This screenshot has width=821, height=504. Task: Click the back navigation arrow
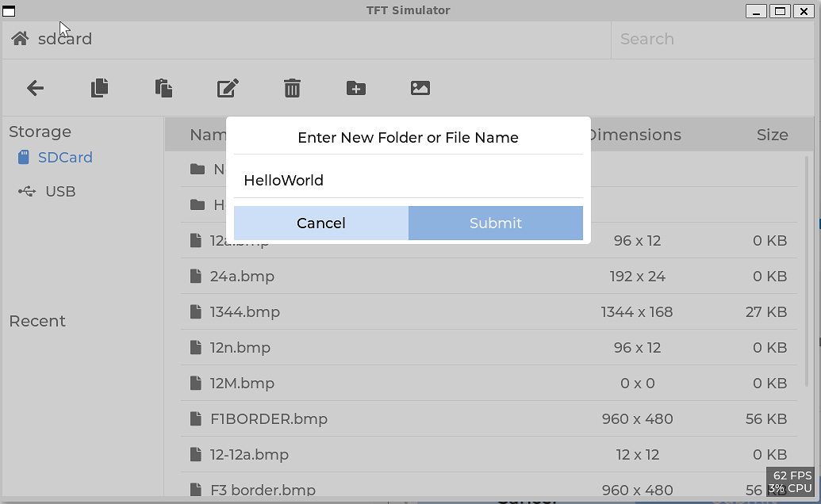35,88
